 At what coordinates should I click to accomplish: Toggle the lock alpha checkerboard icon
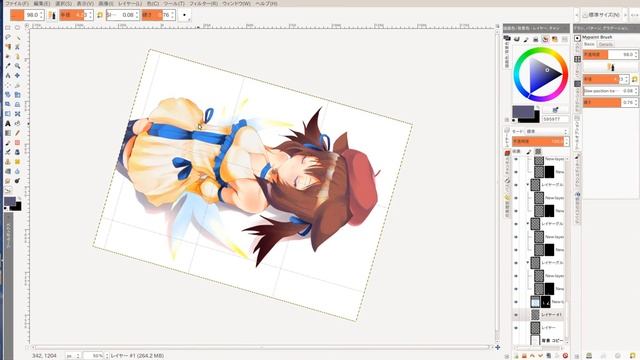(x=538, y=151)
